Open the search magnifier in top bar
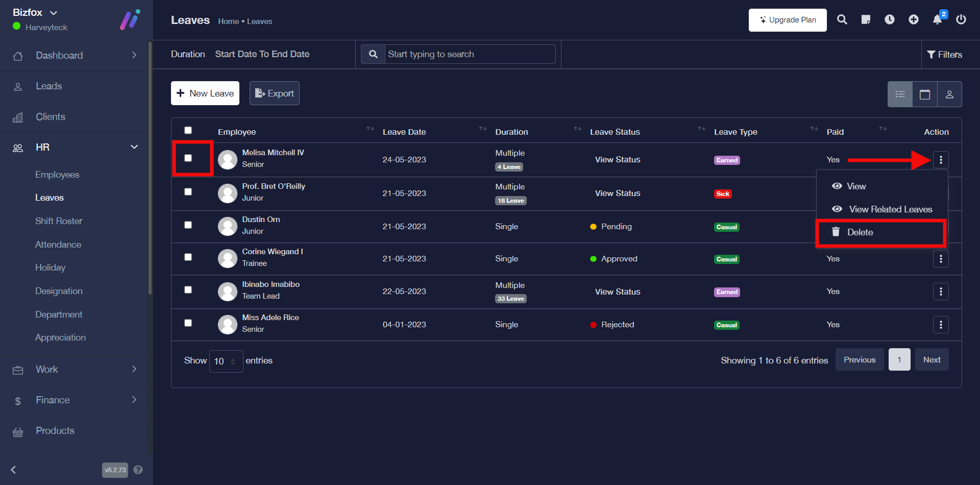Viewport: 980px width, 485px height. [842, 20]
